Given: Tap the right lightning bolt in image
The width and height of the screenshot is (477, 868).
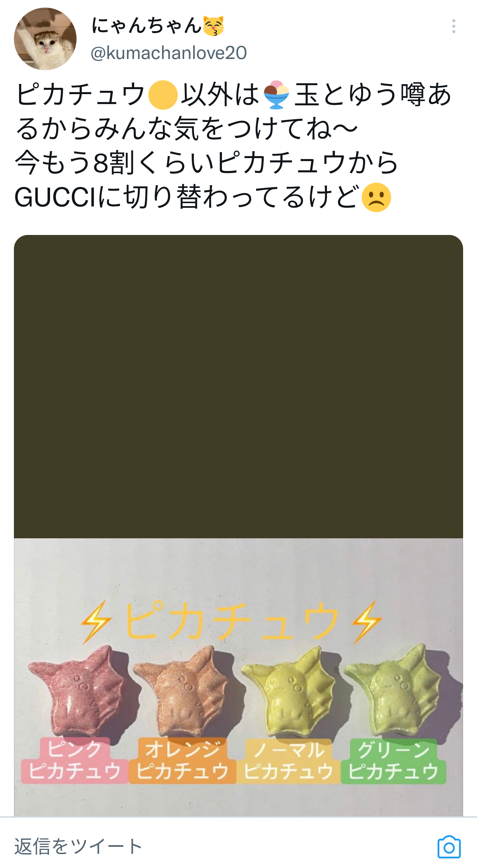Looking at the screenshot, I should (x=367, y=622).
